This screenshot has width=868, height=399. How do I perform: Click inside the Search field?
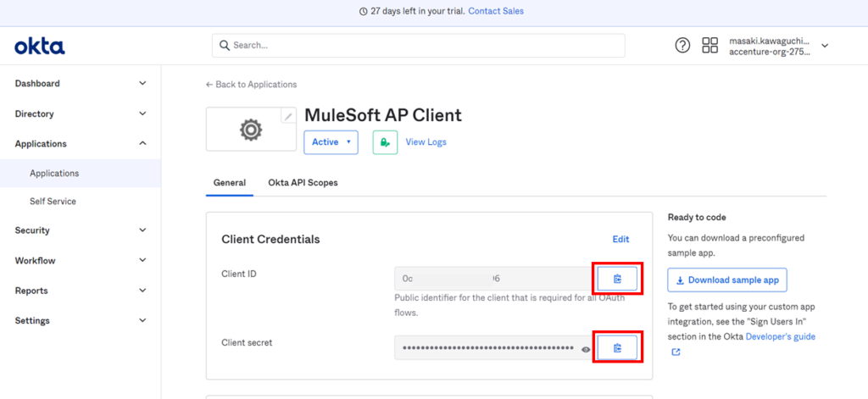pos(418,46)
